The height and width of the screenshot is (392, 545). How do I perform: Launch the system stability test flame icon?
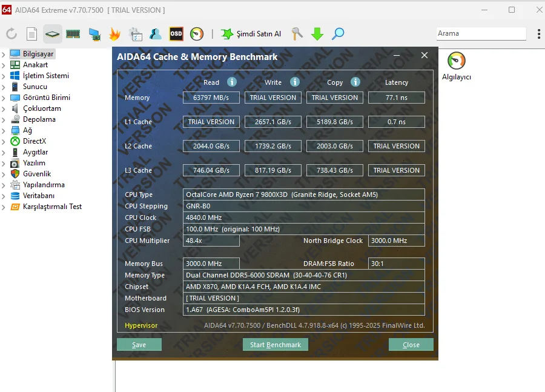[114, 34]
